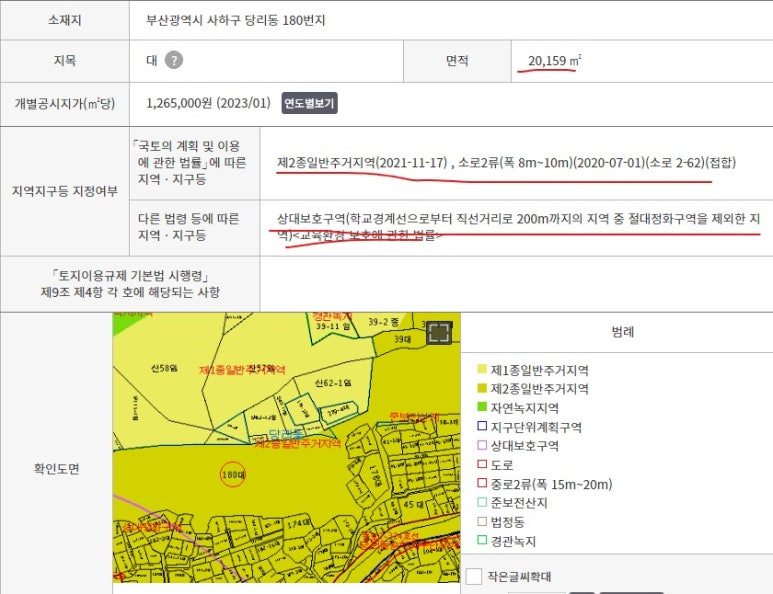Viewport: 773px width, 594px height.
Task: Click the 법정동 legend box icon
Action: 482,521
